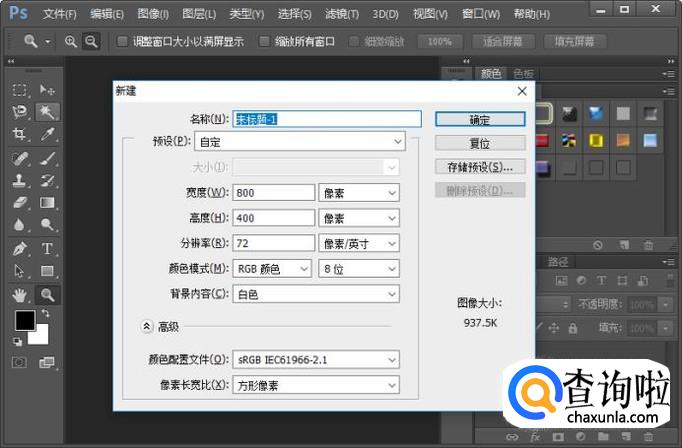Select the Zoom tool in toolbox
Viewport: 682px width, 448px height.
tap(47, 295)
